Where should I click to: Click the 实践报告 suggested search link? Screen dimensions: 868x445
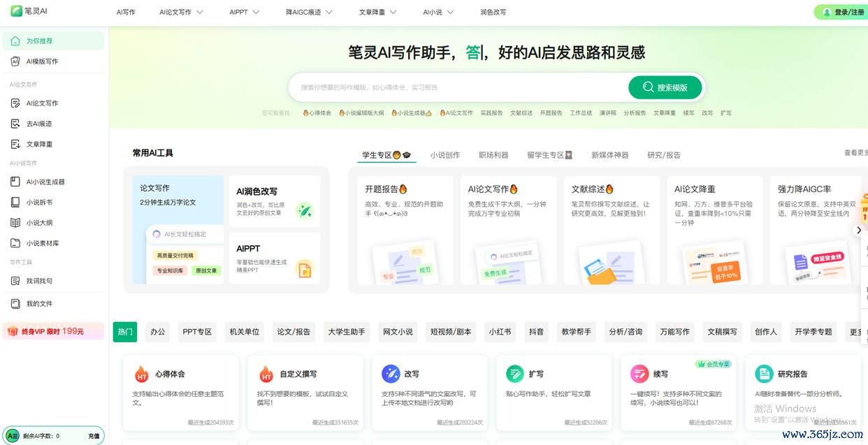(491, 112)
